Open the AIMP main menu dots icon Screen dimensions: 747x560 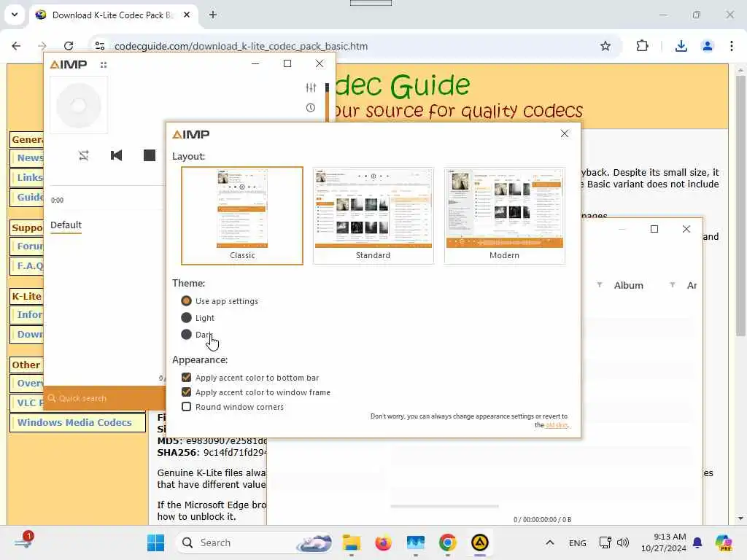point(104,65)
